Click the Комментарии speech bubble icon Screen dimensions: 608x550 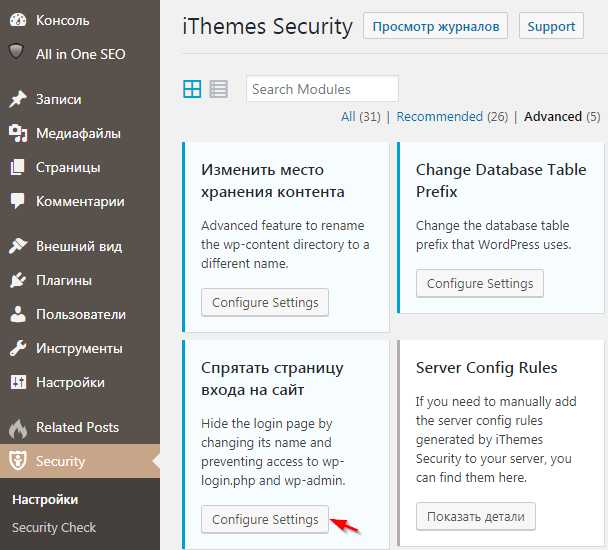click(17, 201)
